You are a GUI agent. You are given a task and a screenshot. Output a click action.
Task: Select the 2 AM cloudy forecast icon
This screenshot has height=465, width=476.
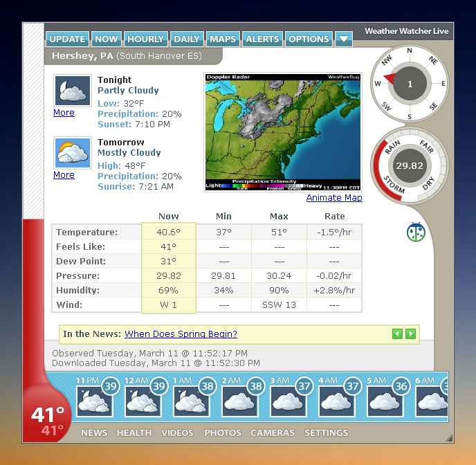click(240, 401)
